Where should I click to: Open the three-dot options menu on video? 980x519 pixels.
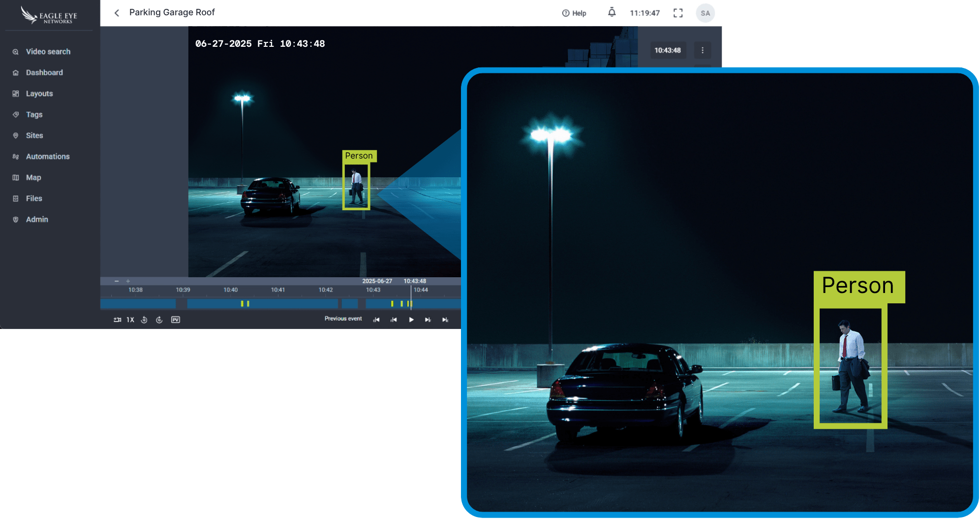coord(703,50)
